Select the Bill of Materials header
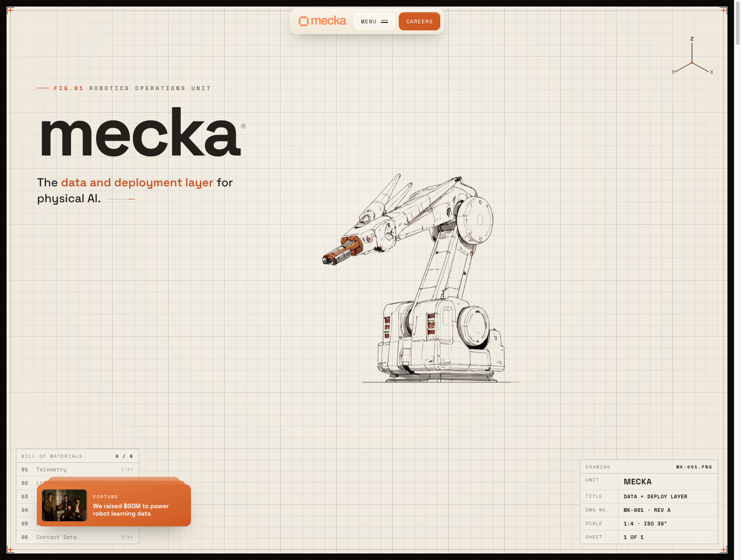Screen dimensions: 741x560 tap(78, 456)
